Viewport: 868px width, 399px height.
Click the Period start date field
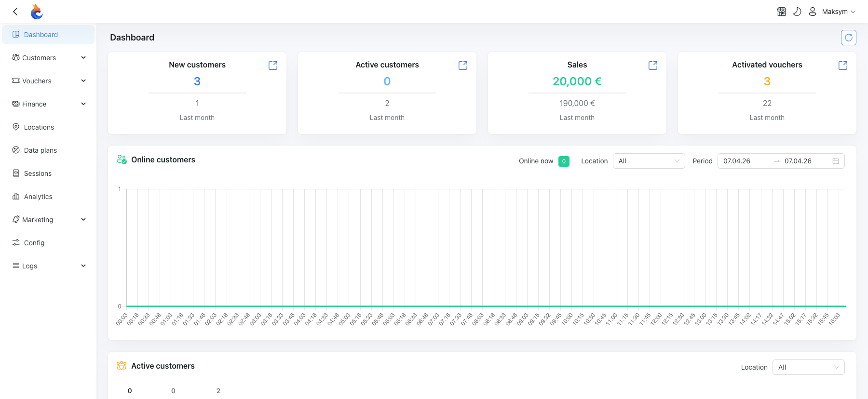pos(745,161)
